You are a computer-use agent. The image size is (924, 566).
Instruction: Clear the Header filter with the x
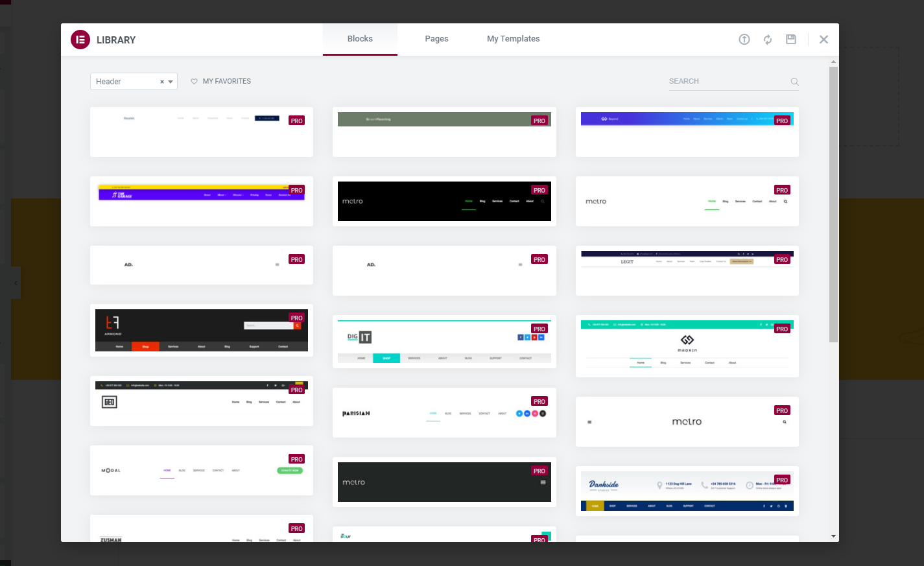click(x=162, y=82)
